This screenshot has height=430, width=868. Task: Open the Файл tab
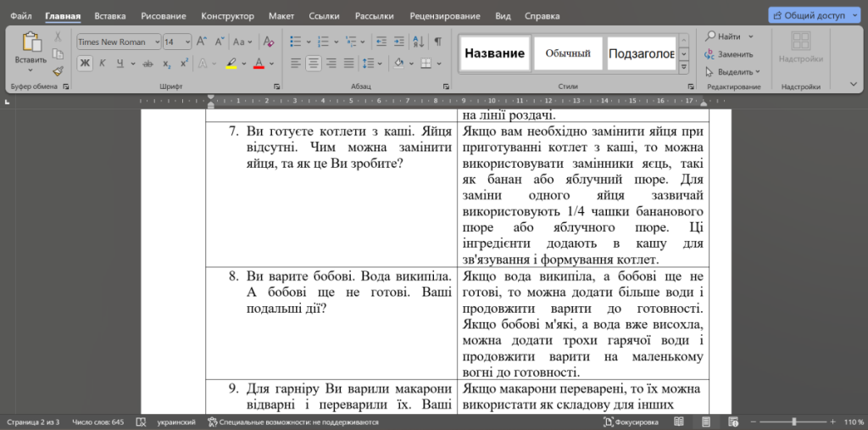tap(21, 16)
